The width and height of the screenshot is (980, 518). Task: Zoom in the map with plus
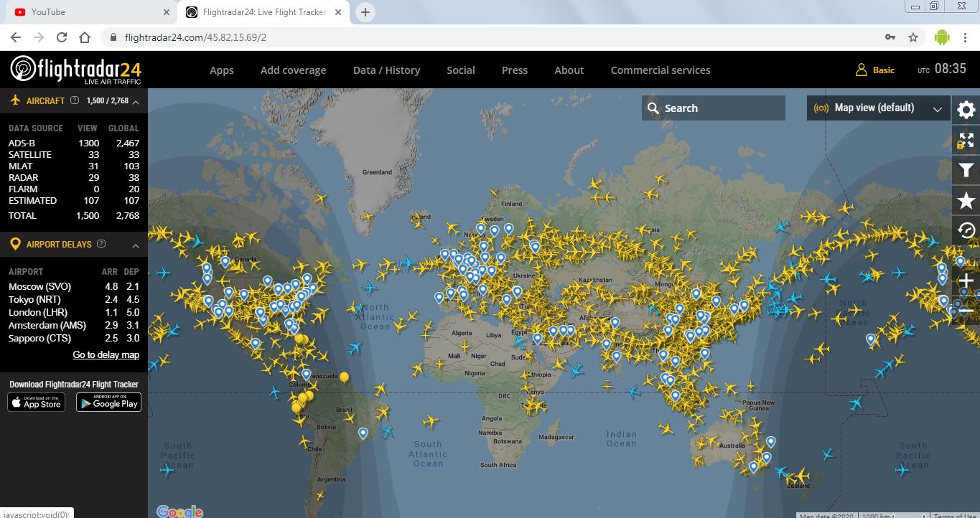tap(966, 281)
